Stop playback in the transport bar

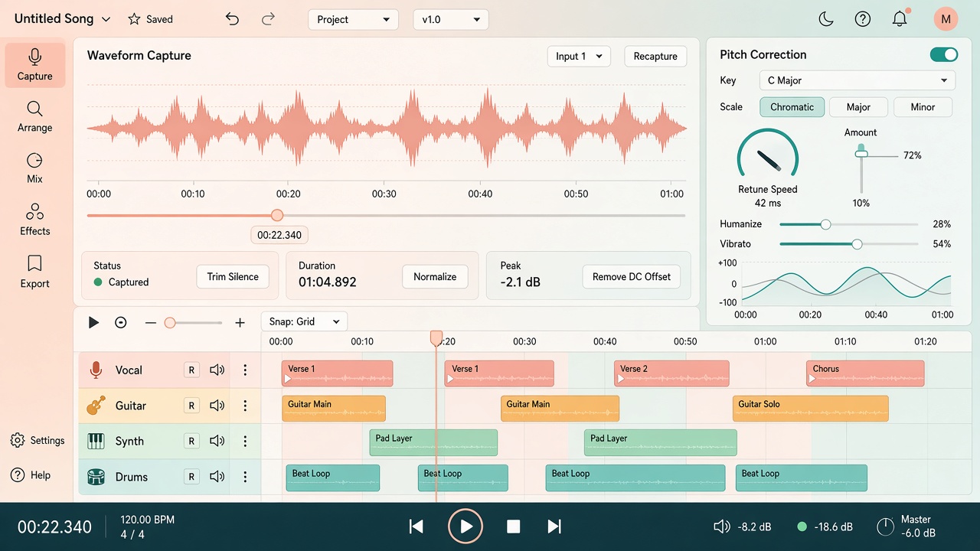click(x=514, y=527)
